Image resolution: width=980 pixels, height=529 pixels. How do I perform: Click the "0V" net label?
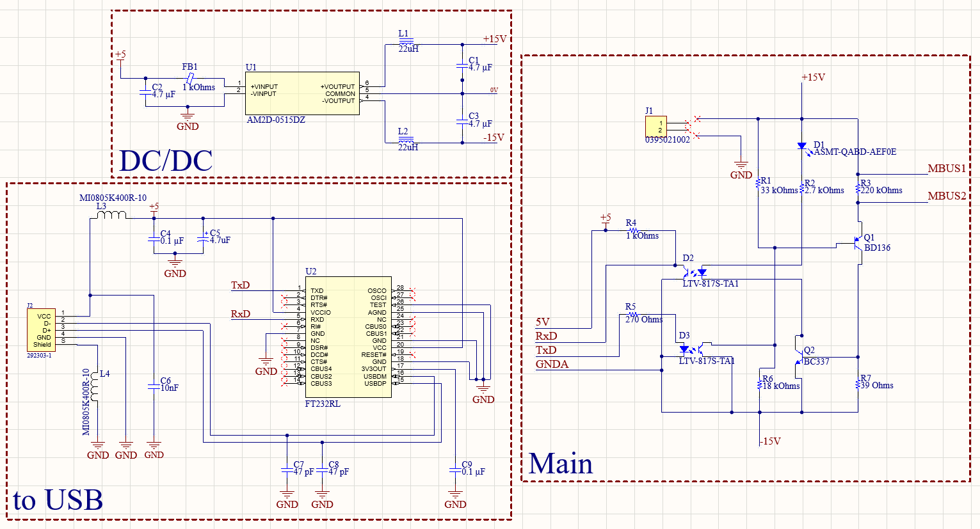point(494,90)
